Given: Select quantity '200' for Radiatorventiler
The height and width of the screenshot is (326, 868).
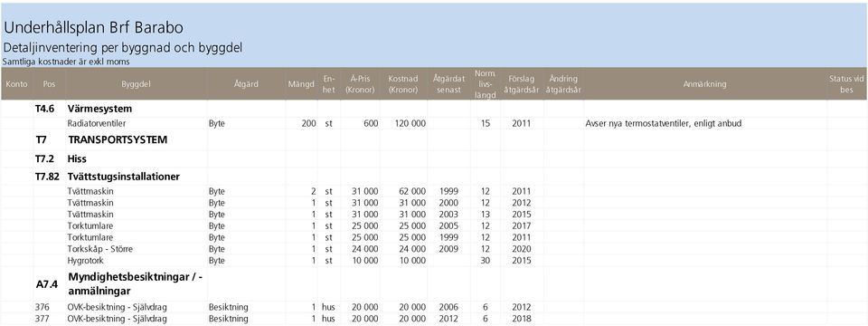Looking at the screenshot, I should [308, 124].
